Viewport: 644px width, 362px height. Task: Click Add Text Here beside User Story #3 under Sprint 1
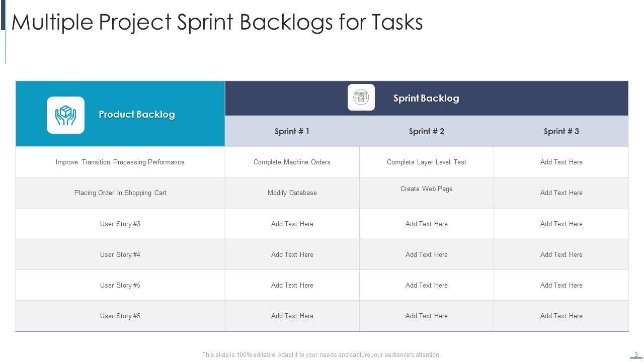click(292, 224)
